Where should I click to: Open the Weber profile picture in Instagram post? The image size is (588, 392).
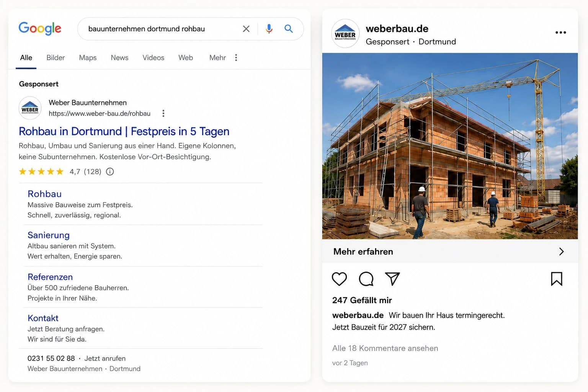pyautogui.click(x=345, y=34)
